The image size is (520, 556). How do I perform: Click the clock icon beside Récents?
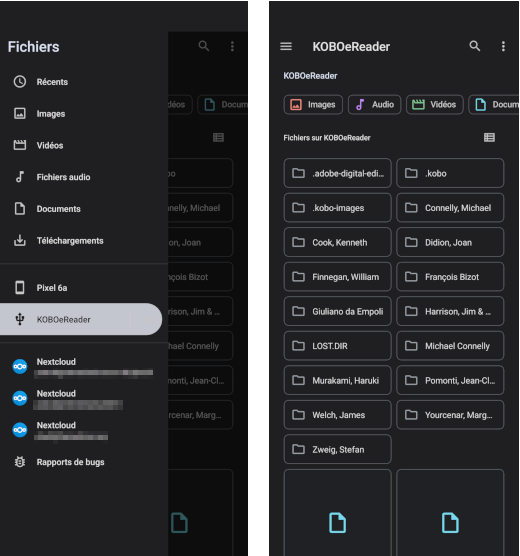point(20,82)
